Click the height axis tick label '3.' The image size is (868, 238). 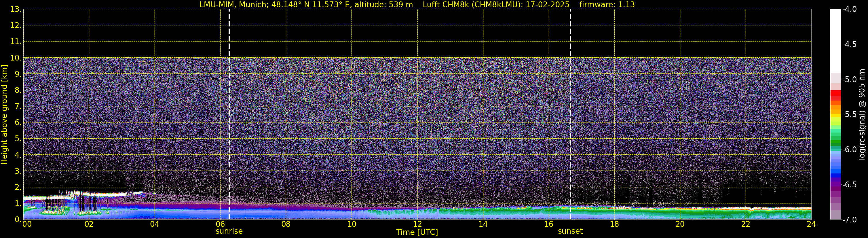tap(18, 171)
